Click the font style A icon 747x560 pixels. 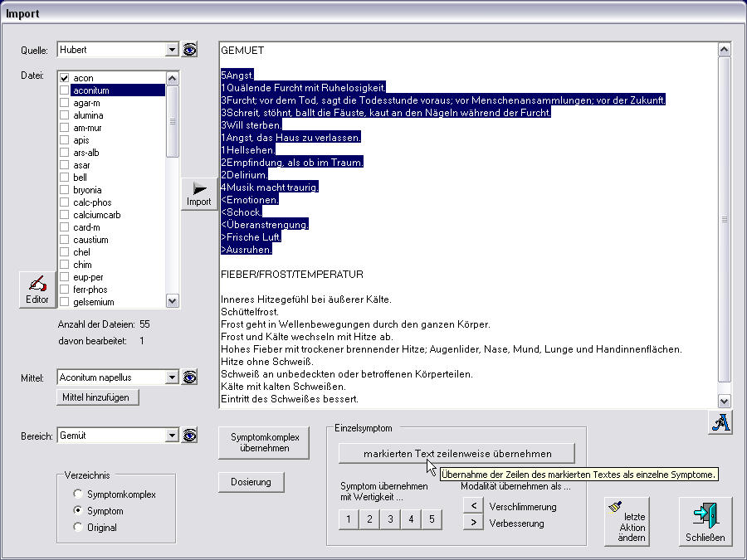point(720,422)
